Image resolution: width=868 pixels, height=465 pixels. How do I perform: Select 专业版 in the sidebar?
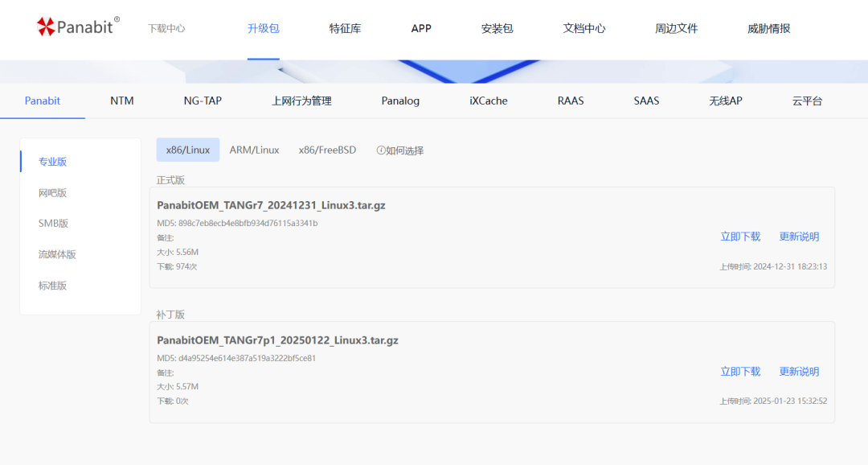[x=52, y=162]
